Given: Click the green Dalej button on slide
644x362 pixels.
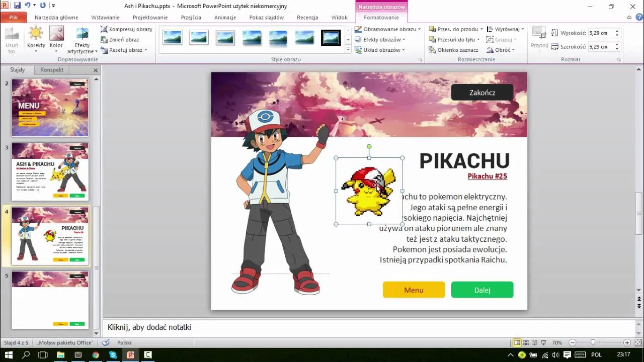Looking at the screenshot, I should coord(482,290).
